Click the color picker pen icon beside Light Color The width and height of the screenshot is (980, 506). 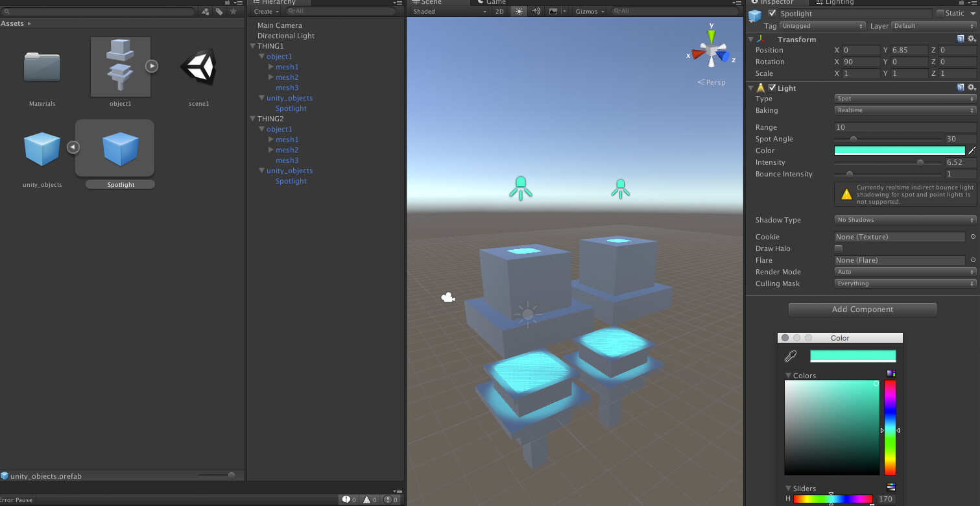coord(971,150)
